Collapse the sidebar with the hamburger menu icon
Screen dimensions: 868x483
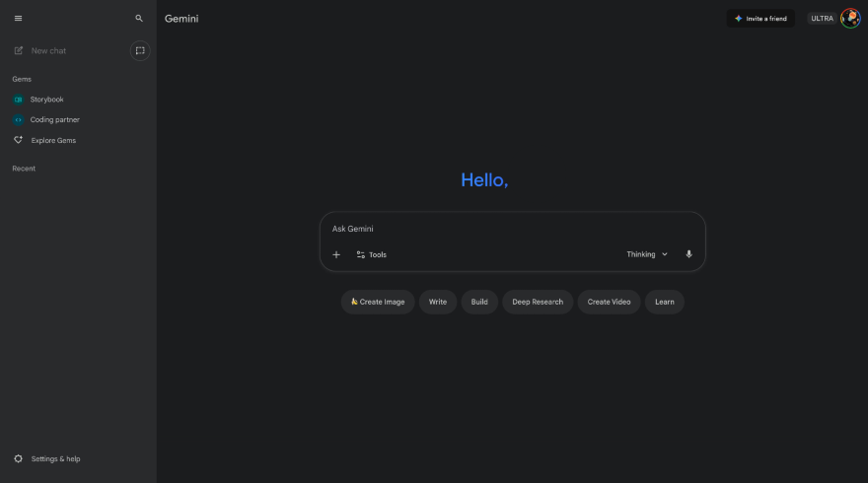pos(19,19)
